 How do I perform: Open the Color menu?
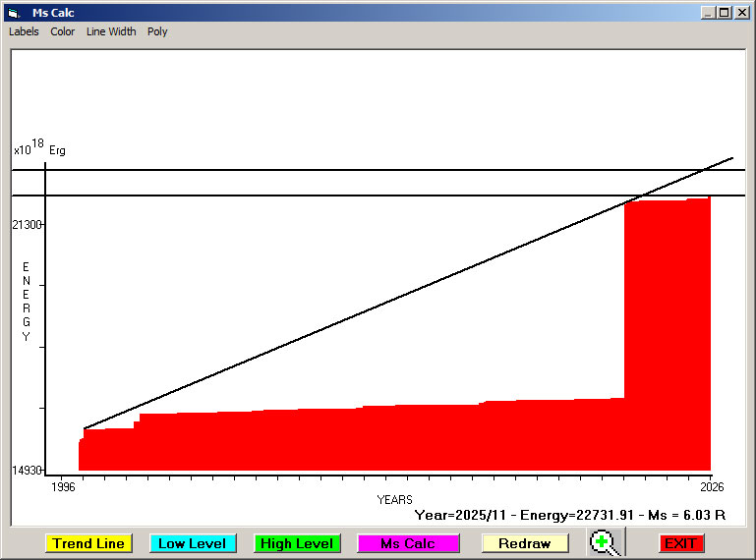tap(63, 31)
